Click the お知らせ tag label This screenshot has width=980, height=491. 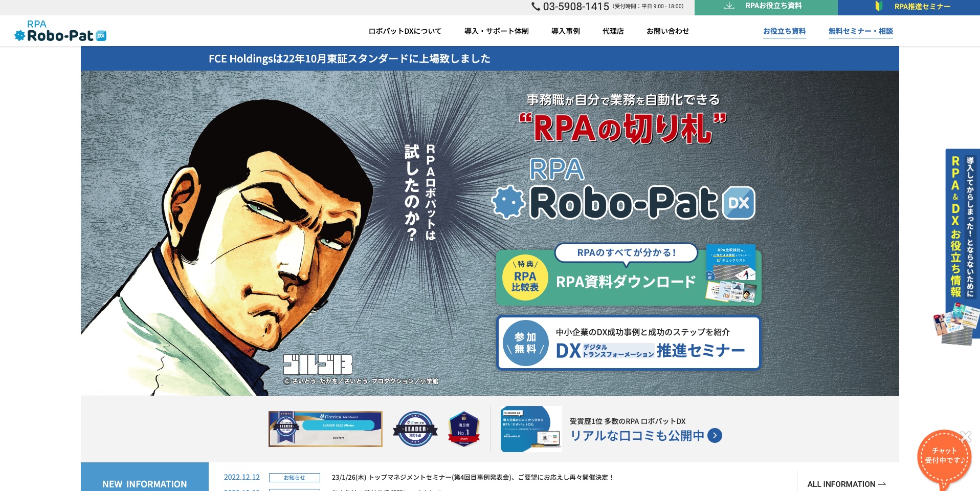pos(295,478)
